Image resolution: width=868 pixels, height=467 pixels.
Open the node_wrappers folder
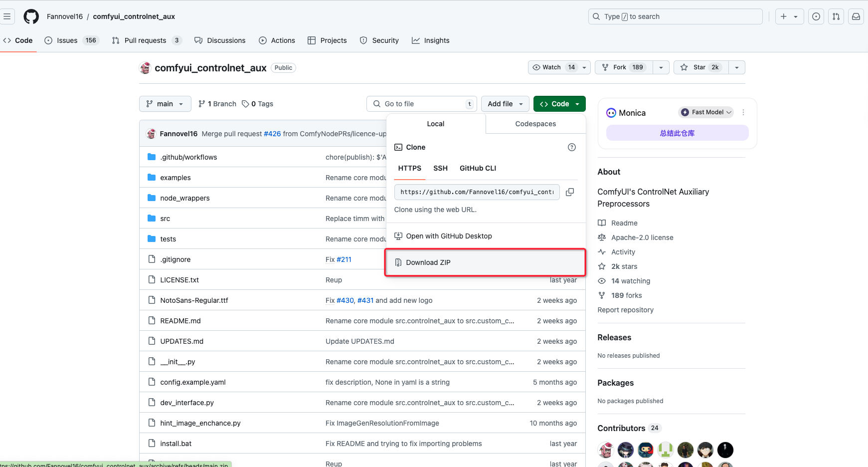click(x=185, y=198)
